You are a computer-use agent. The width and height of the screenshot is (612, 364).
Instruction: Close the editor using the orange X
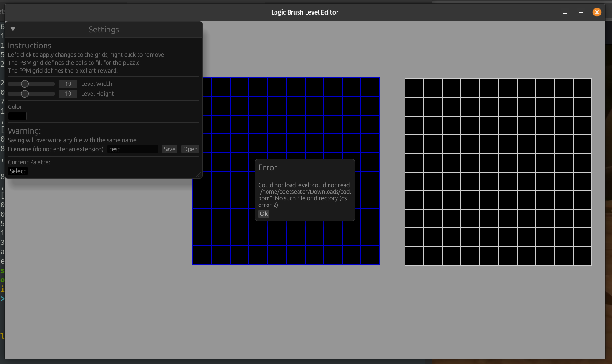pos(597,13)
